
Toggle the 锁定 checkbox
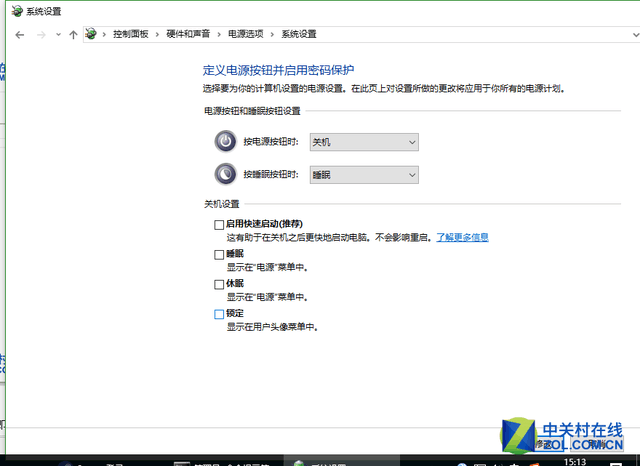click(219, 314)
